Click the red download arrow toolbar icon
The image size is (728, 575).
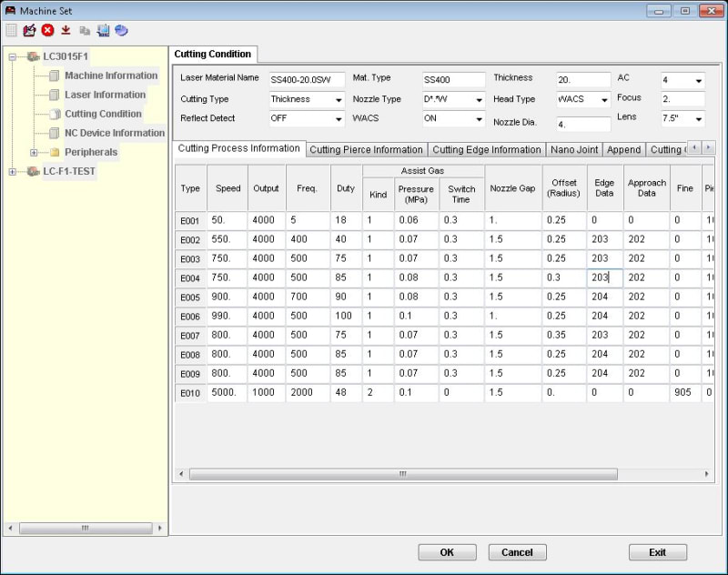(x=66, y=31)
